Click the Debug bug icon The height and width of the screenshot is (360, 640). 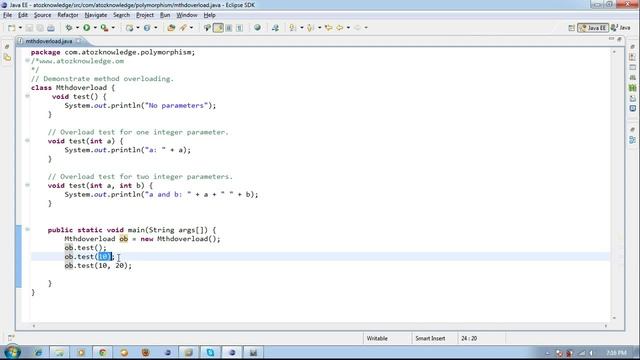click(x=69, y=28)
